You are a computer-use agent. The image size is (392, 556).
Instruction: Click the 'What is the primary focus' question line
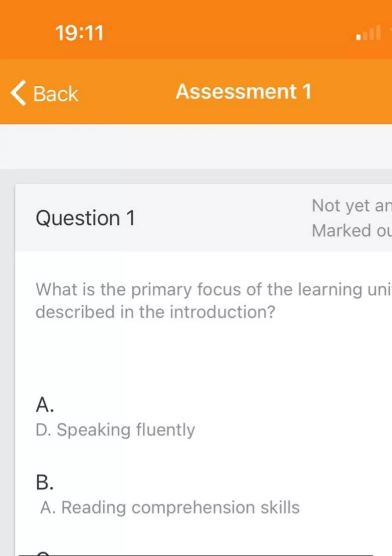(x=213, y=289)
